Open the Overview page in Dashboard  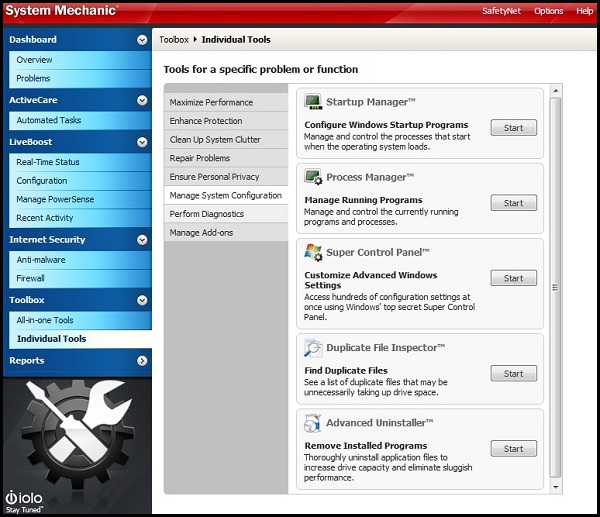(x=80, y=60)
